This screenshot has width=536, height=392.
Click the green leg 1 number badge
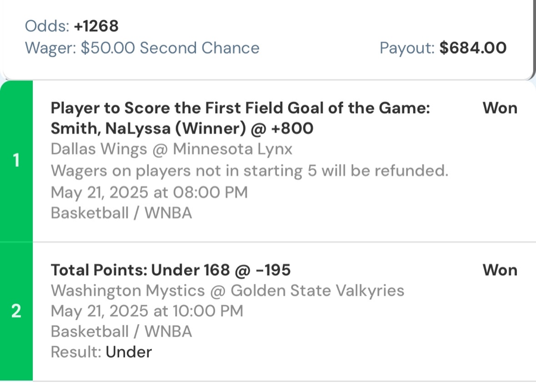16,160
